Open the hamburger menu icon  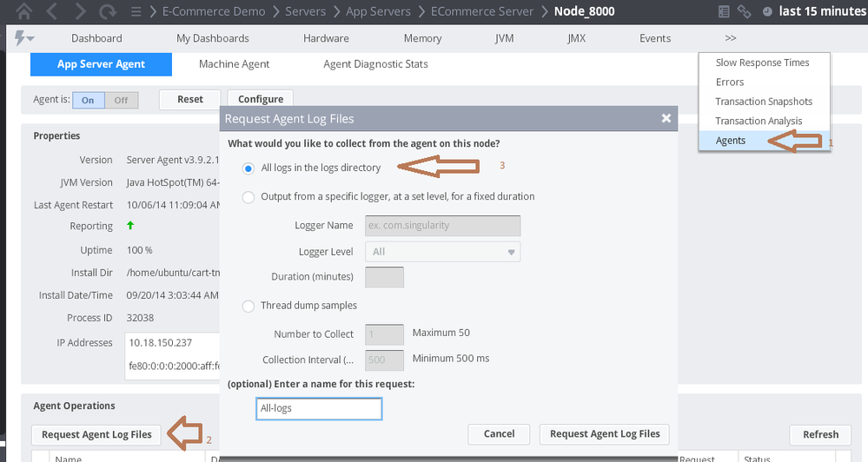136,12
